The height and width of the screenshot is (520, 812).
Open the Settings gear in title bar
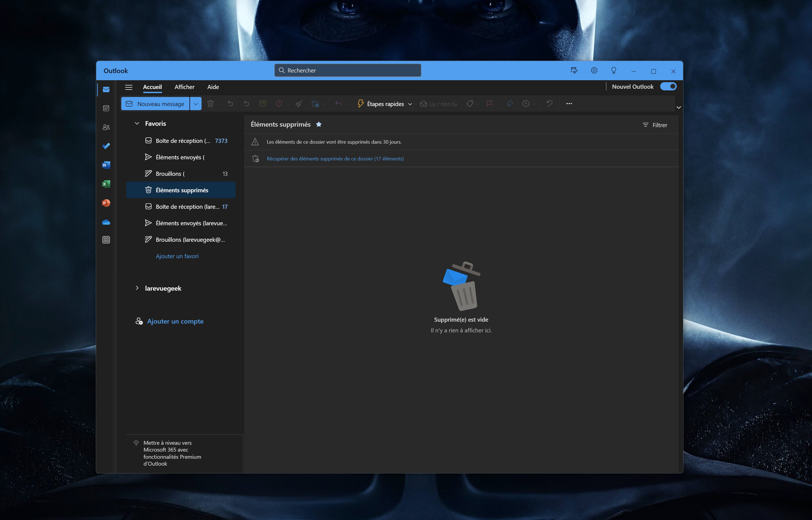coord(594,71)
